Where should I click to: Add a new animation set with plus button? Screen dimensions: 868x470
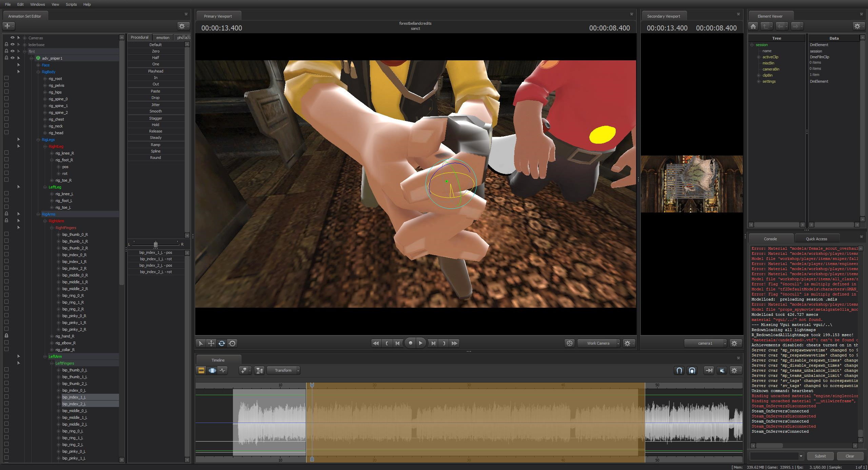coord(8,26)
